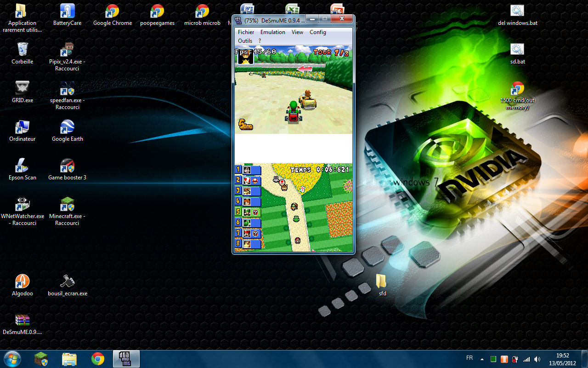The height and width of the screenshot is (368, 588).
Task: Open the Emulation menu
Action: point(273,32)
